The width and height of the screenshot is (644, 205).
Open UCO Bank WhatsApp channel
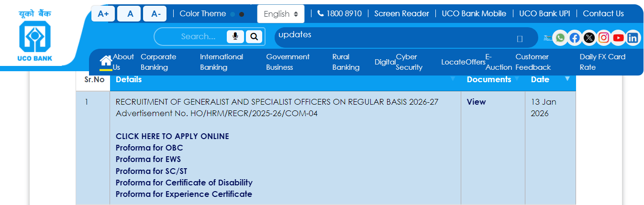click(x=560, y=38)
